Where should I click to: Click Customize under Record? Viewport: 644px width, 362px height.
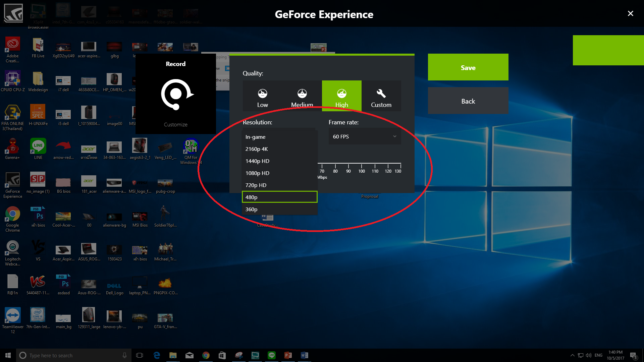click(x=175, y=124)
